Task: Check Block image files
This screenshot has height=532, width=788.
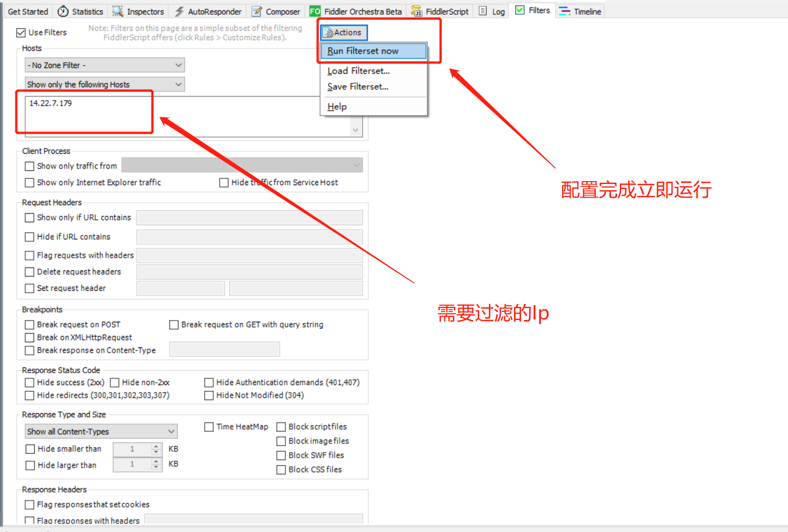Action: tap(281, 441)
